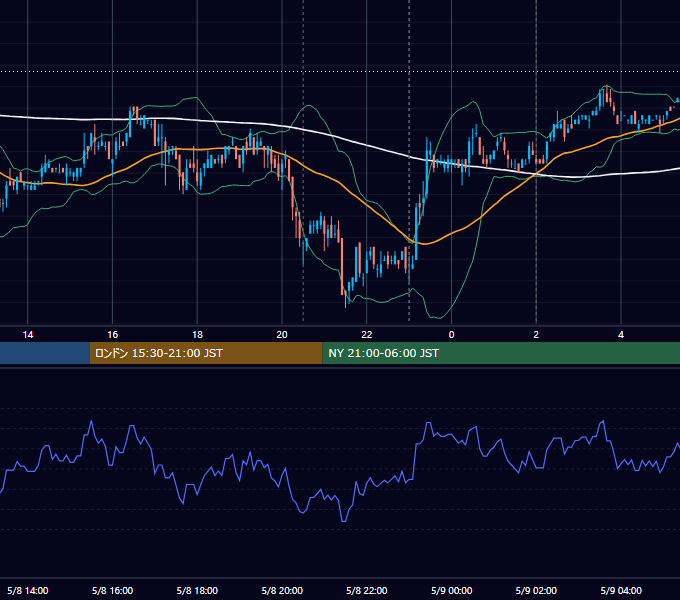The width and height of the screenshot is (680, 600).
Task: Click the NY 21:00-06:00 JST session bar
Action: 501,353
